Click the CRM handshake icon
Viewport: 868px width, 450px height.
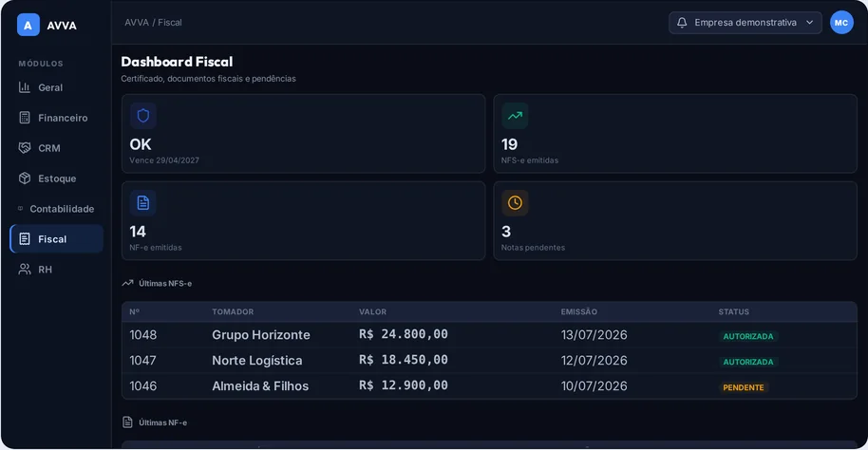[x=25, y=148]
